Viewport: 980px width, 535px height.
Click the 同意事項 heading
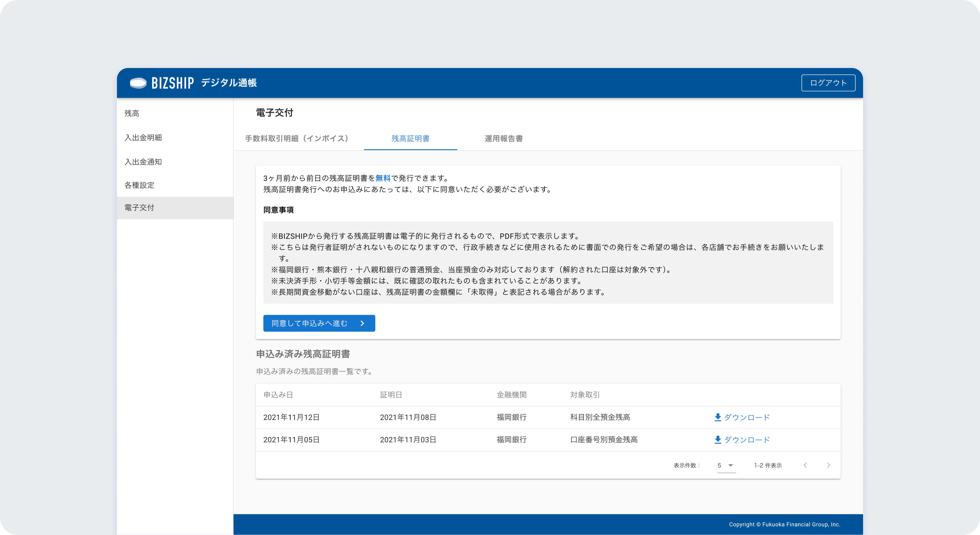point(278,210)
